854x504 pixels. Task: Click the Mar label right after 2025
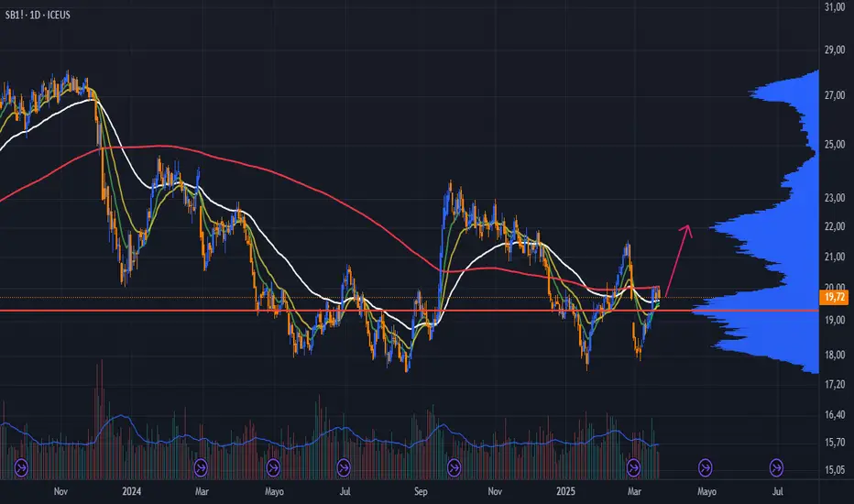tap(634, 491)
